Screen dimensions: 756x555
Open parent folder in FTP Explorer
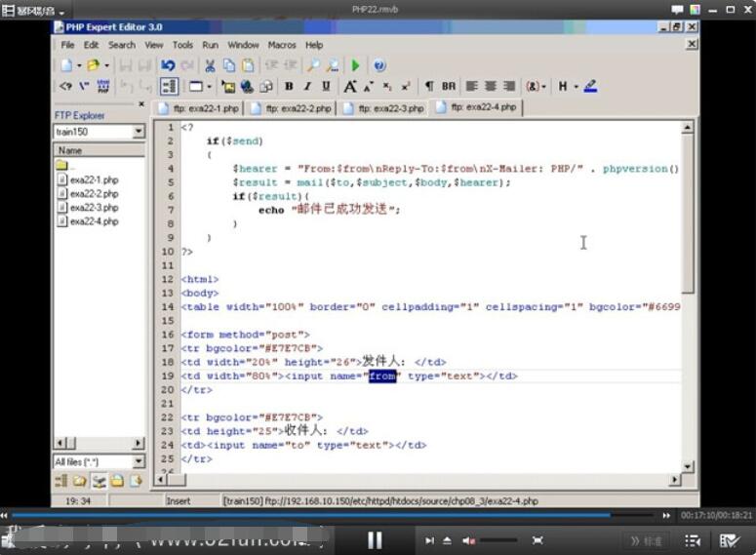[x=63, y=166]
